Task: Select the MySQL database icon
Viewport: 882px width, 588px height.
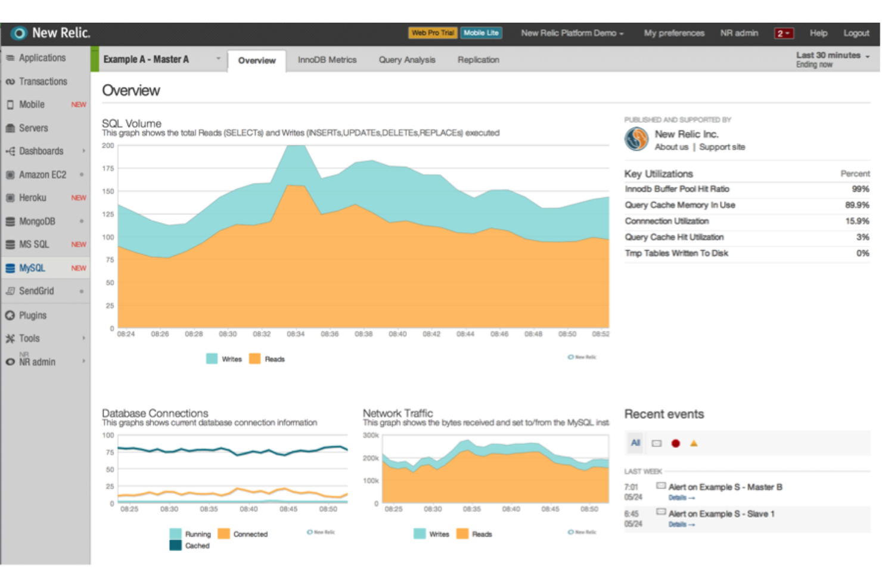Action: tap(10, 268)
